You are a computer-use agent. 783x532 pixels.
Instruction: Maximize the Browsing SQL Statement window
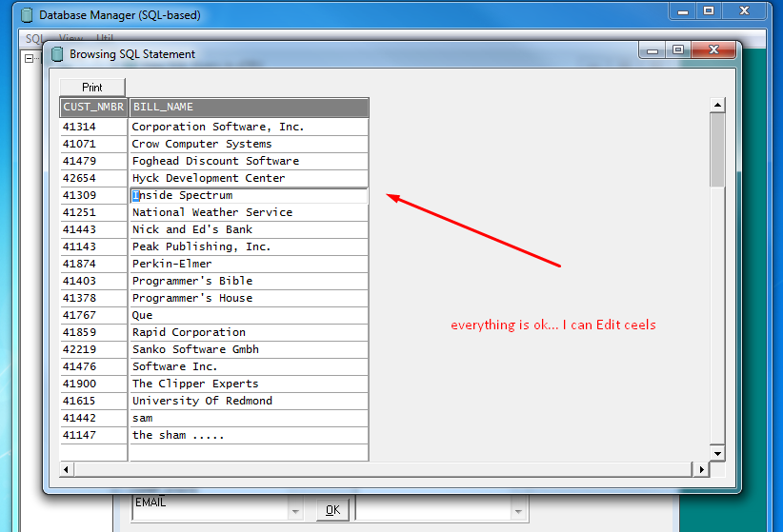[x=678, y=50]
